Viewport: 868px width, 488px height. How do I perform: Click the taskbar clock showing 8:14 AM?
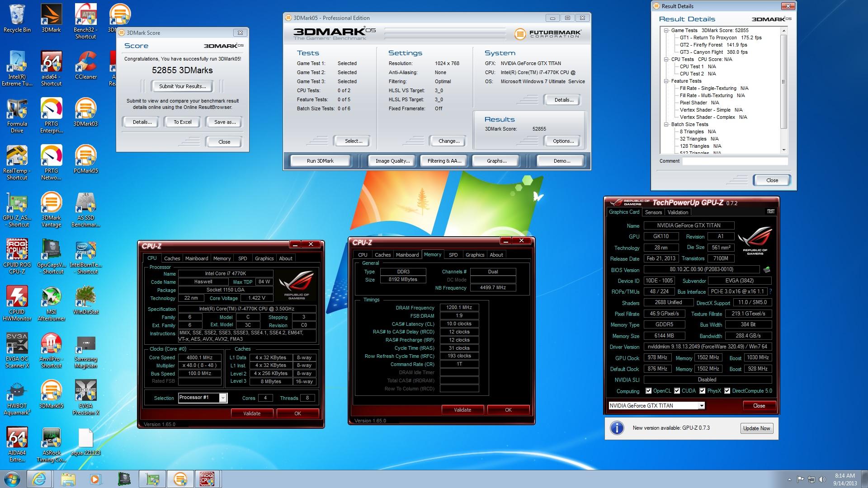tap(844, 479)
